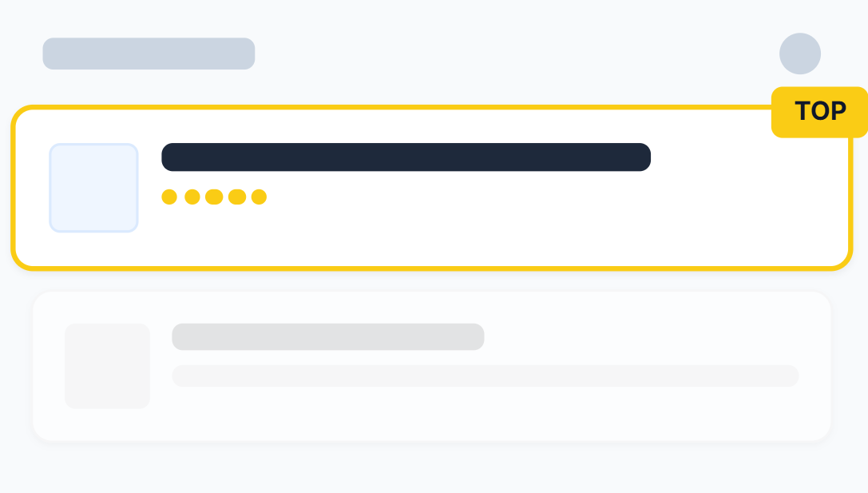The height and width of the screenshot is (493, 868).
Task: Open the dark title bar in featured card
Action: [406, 157]
